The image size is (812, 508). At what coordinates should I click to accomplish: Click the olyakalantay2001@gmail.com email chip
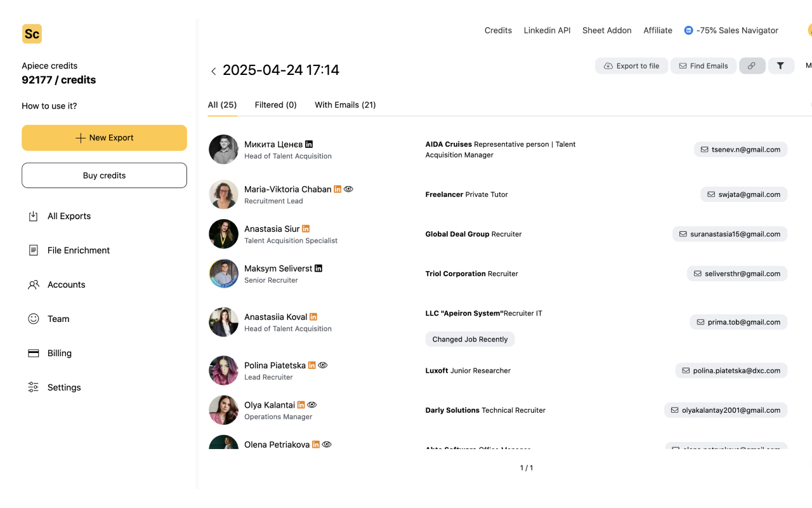pyautogui.click(x=726, y=410)
